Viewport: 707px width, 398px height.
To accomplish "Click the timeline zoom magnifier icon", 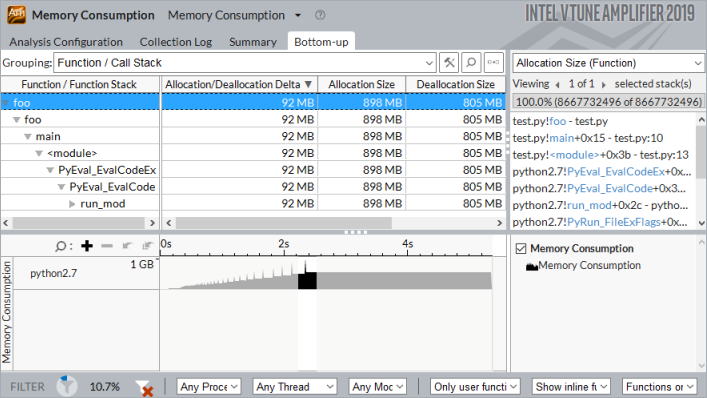I will pyautogui.click(x=60, y=246).
